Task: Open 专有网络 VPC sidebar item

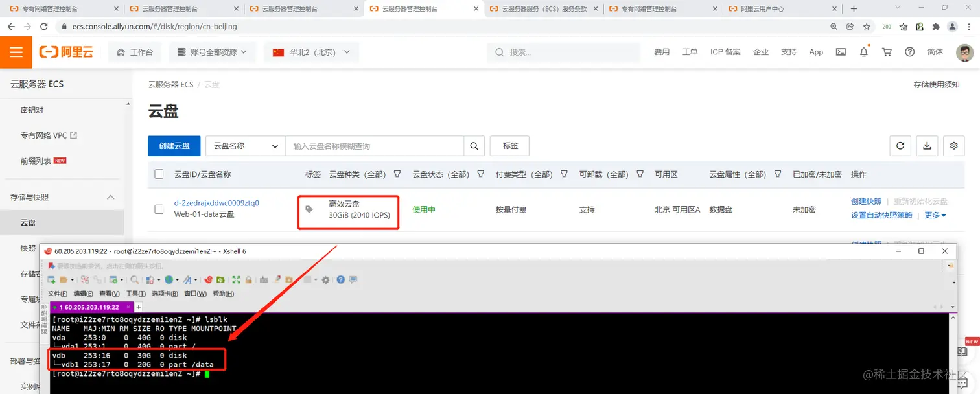Action: pyautogui.click(x=49, y=135)
